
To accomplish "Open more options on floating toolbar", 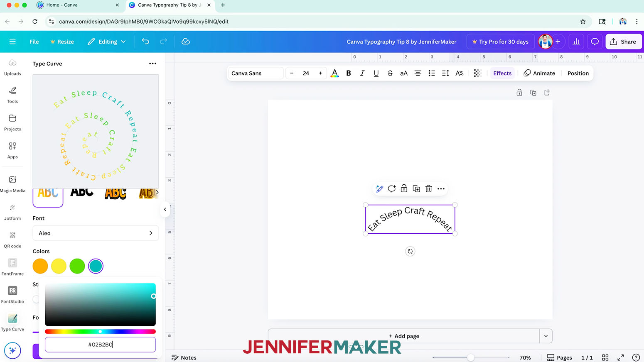I will (x=441, y=189).
